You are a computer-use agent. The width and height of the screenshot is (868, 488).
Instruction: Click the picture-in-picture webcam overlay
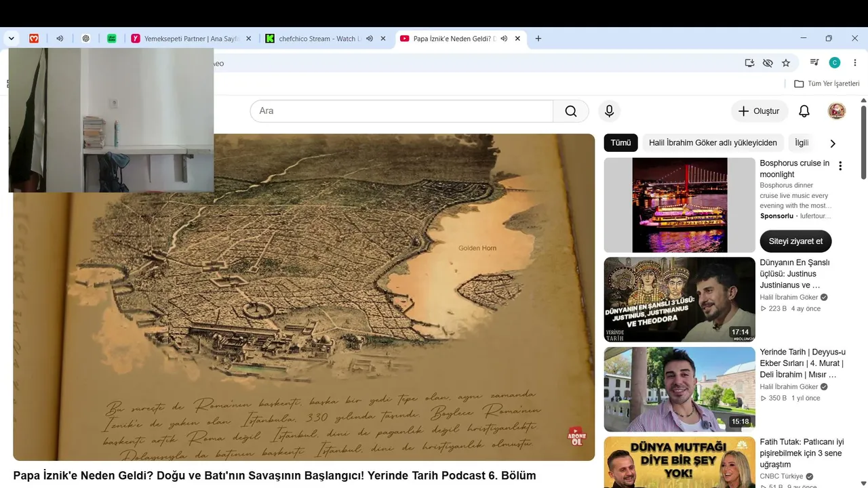pos(111,120)
